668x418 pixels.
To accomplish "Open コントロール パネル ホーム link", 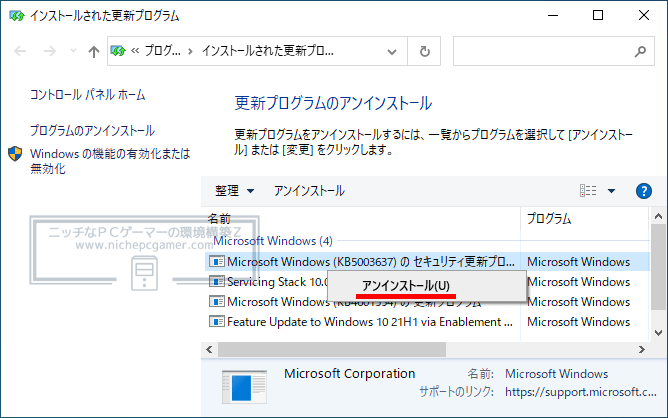I will pos(88,95).
